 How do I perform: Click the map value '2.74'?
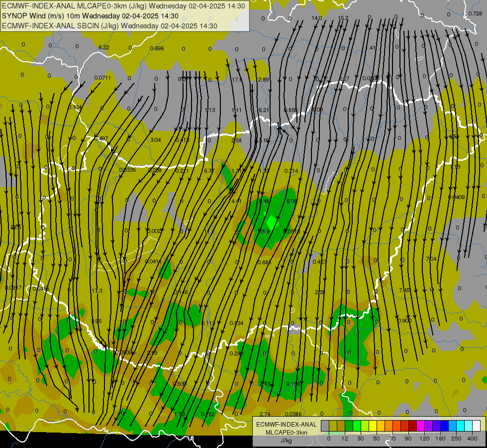tap(265, 414)
